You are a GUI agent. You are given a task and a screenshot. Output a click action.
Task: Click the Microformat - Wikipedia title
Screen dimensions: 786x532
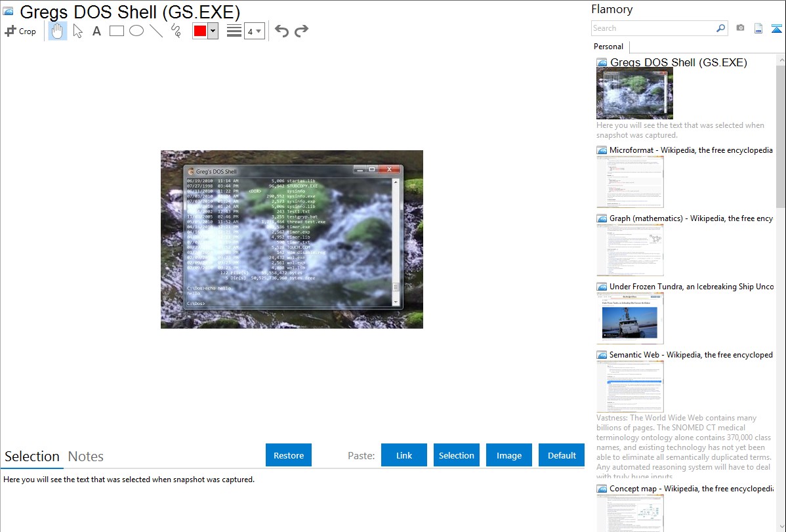pos(691,150)
